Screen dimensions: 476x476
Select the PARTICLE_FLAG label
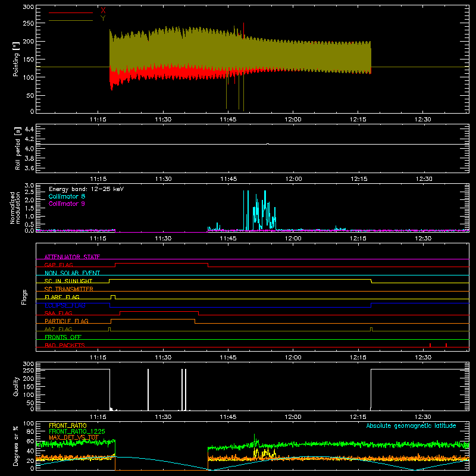[67, 321]
